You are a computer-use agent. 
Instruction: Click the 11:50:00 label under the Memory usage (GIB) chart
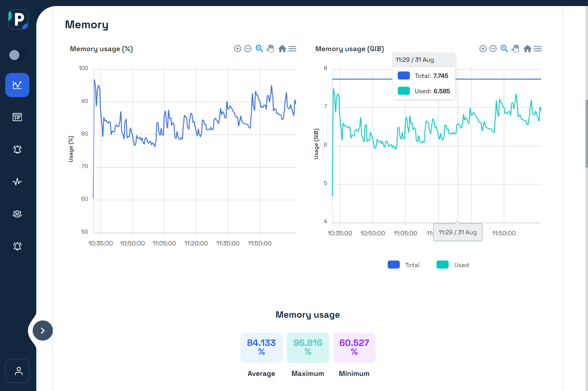click(504, 233)
